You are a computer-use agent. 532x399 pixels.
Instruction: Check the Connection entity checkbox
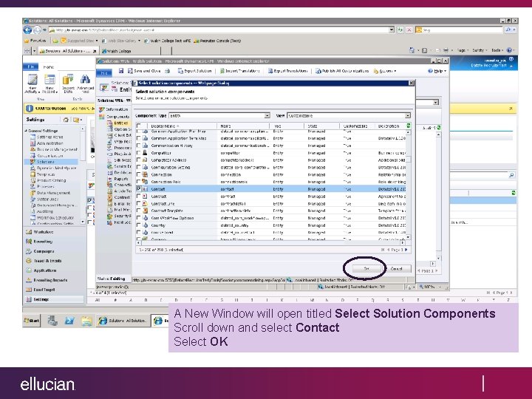[138, 174]
